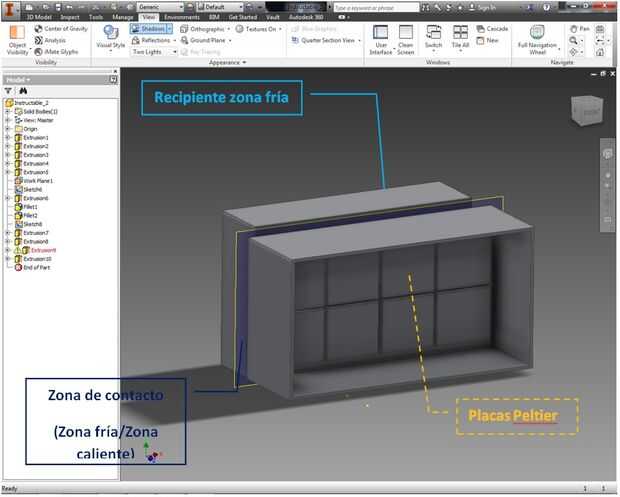Open the Object Visibility tool
Screen dimensions: 620x497
[x=17, y=40]
